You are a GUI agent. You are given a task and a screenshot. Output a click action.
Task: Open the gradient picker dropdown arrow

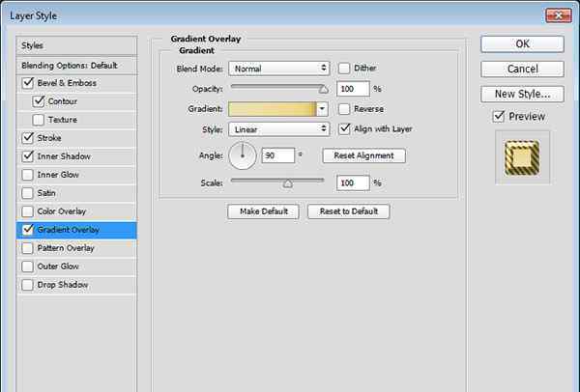(x=322, y=109)
